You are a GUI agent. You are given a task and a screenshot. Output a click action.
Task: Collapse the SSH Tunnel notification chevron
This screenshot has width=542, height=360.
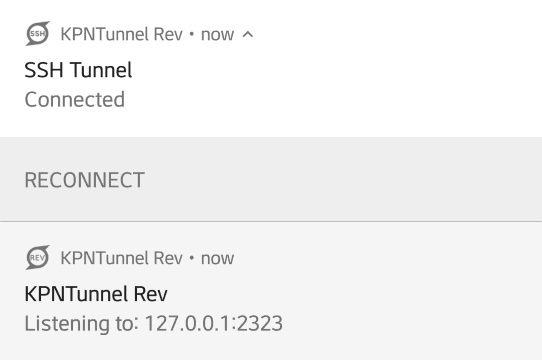[248, 34]
